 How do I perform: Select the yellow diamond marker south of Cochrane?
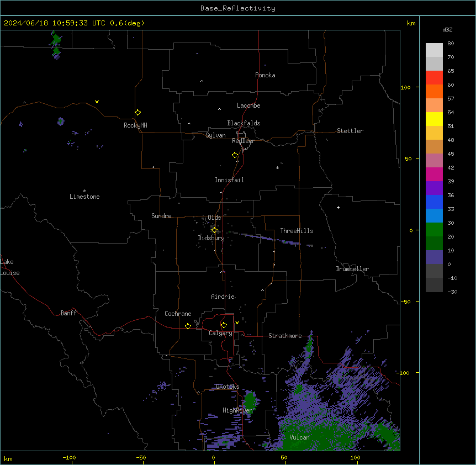(x=188, y=326)
